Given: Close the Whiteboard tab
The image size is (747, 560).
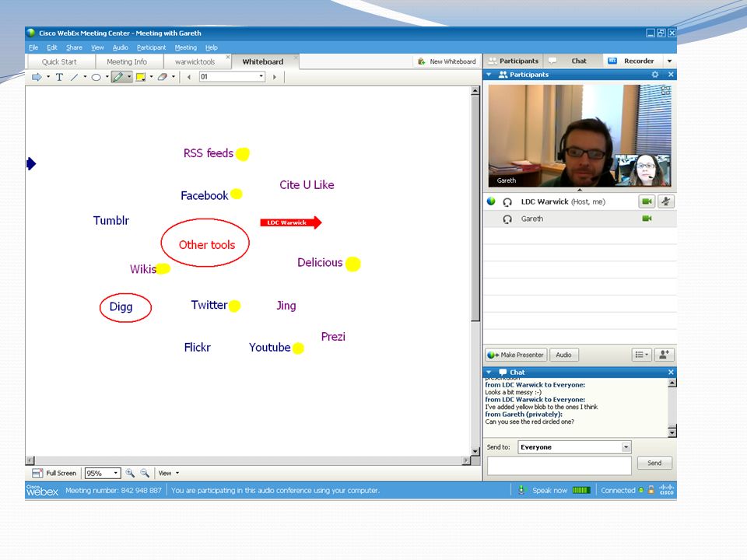Looking at the screenshot, I should [x=296, y=57].
